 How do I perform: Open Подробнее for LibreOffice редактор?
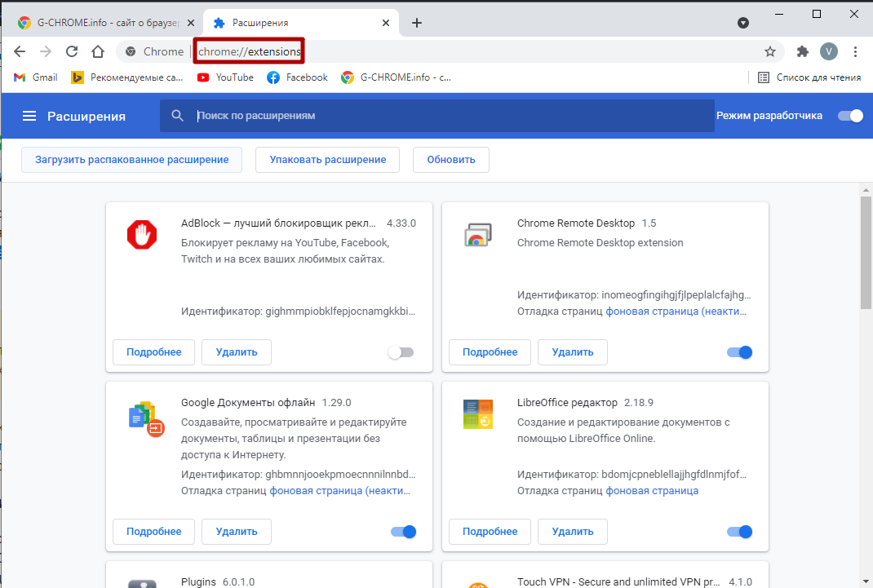tap(490, 532)
